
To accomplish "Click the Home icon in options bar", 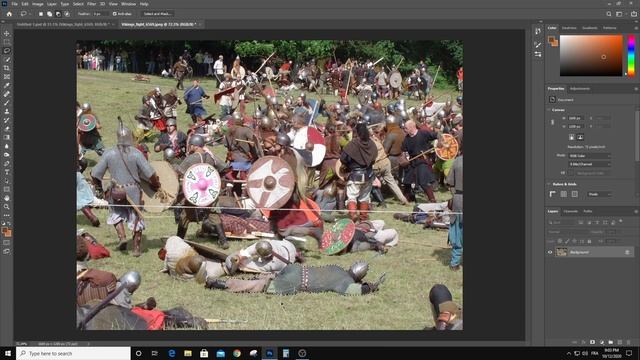I will (9, 14).
